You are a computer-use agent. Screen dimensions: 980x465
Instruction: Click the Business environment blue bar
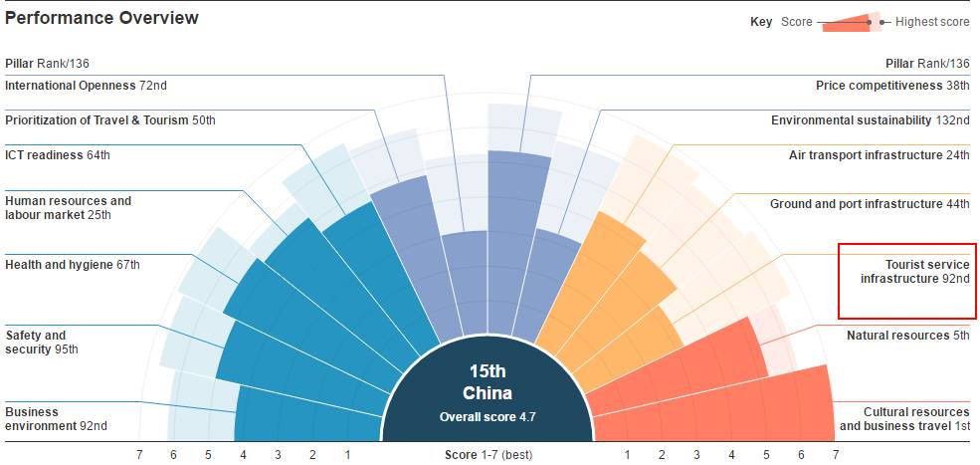click(309, 419)
